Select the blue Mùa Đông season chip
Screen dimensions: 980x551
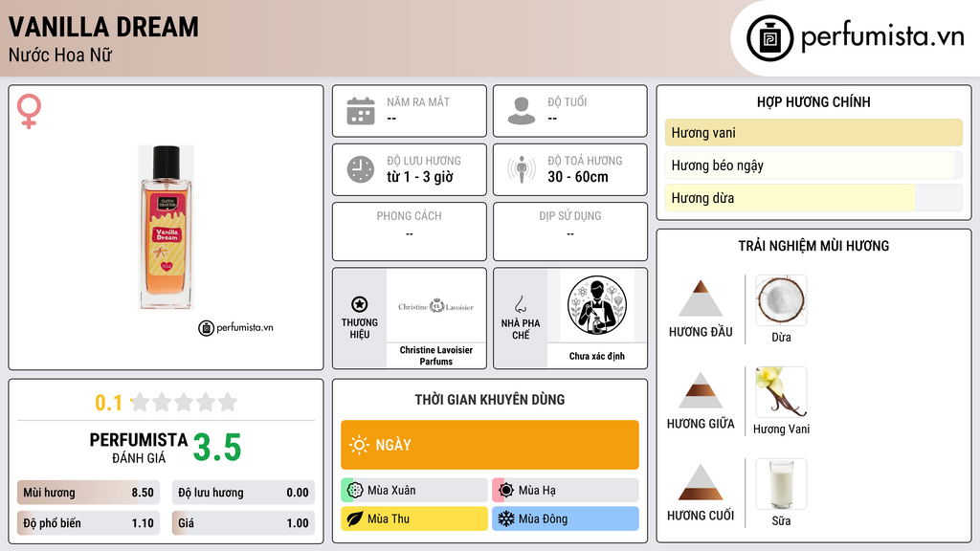[565, 518]
